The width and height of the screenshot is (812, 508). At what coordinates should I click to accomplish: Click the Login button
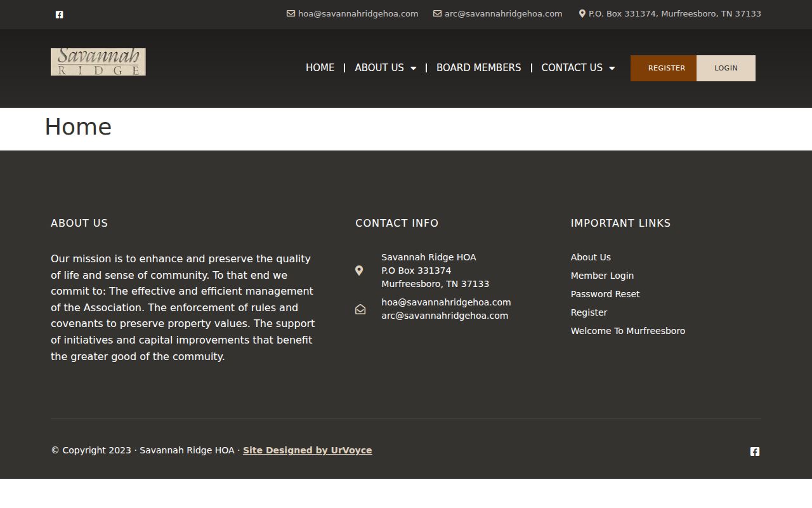click(x=726, y=68)
